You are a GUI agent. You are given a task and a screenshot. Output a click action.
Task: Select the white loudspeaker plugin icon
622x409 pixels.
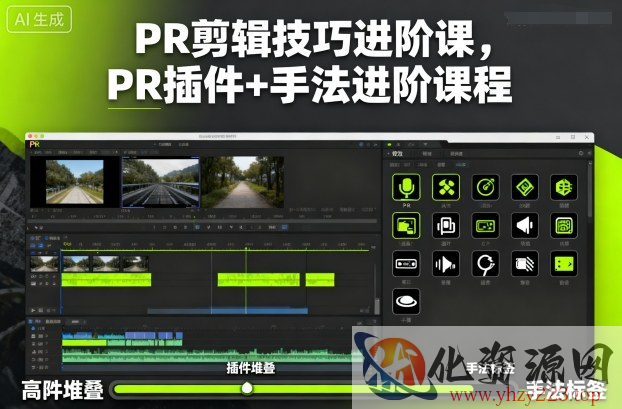coord(525,225)
